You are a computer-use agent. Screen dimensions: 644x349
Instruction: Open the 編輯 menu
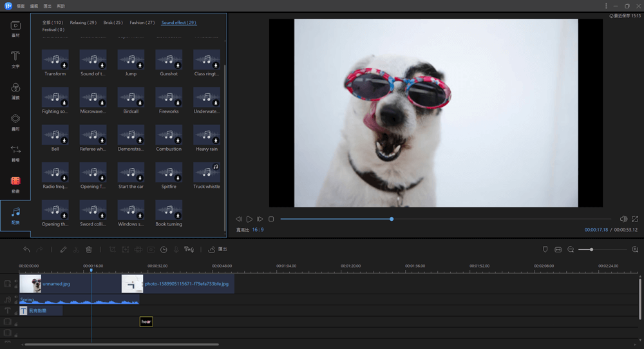(34, 6)
